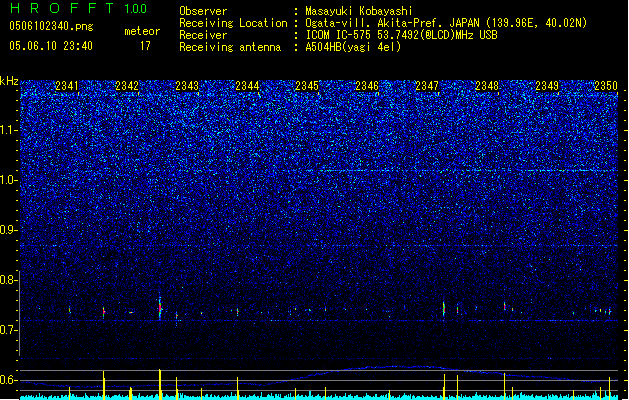Viewport: 629px width, 400px height.
Task: Click the 'Receiver' label
Action: click(x=203, y=35)
